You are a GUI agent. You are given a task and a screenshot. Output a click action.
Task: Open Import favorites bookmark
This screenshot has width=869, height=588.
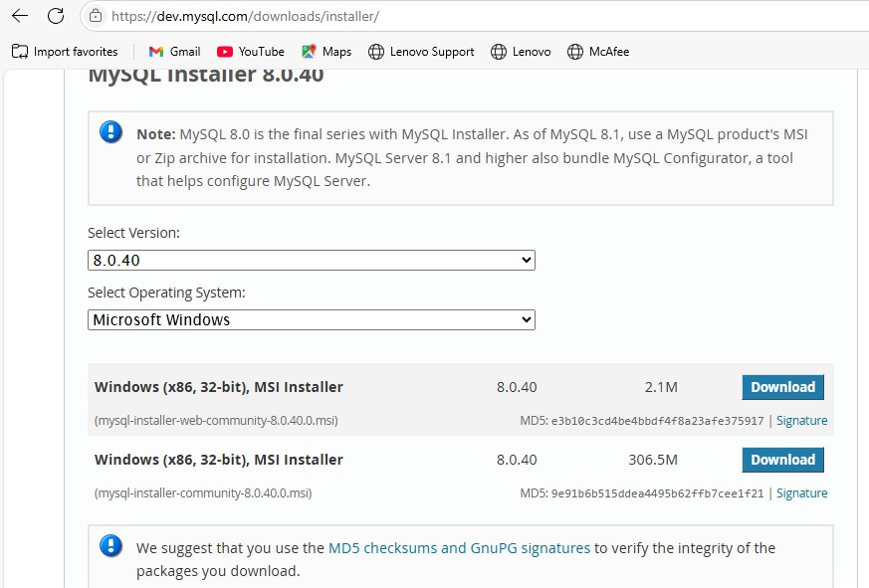click(x=65, y=52)
